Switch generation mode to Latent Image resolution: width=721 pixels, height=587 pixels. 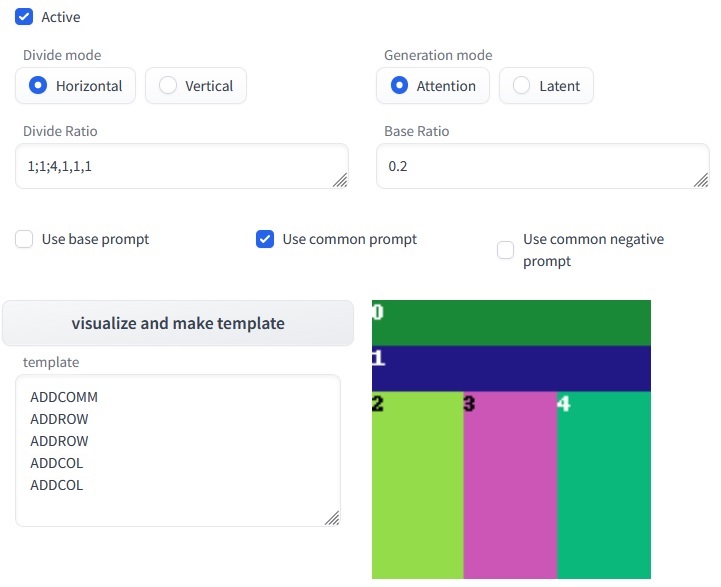[522, 86]
